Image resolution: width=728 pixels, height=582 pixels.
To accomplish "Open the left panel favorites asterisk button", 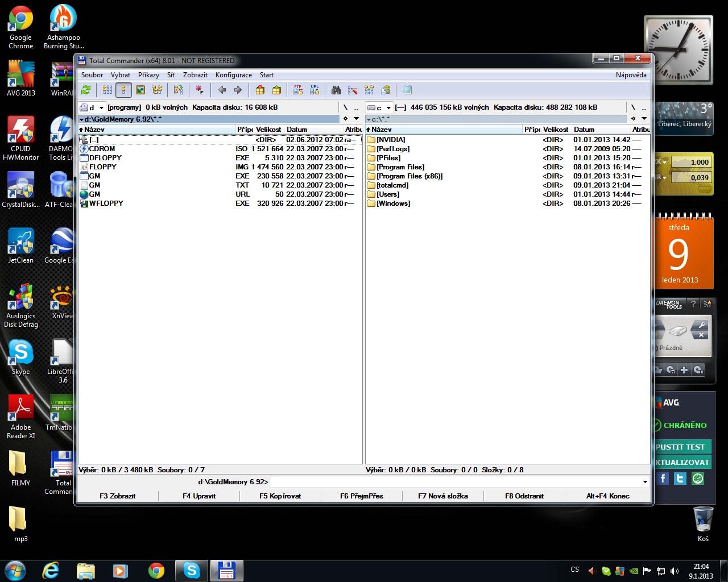I will coord(345,119).
